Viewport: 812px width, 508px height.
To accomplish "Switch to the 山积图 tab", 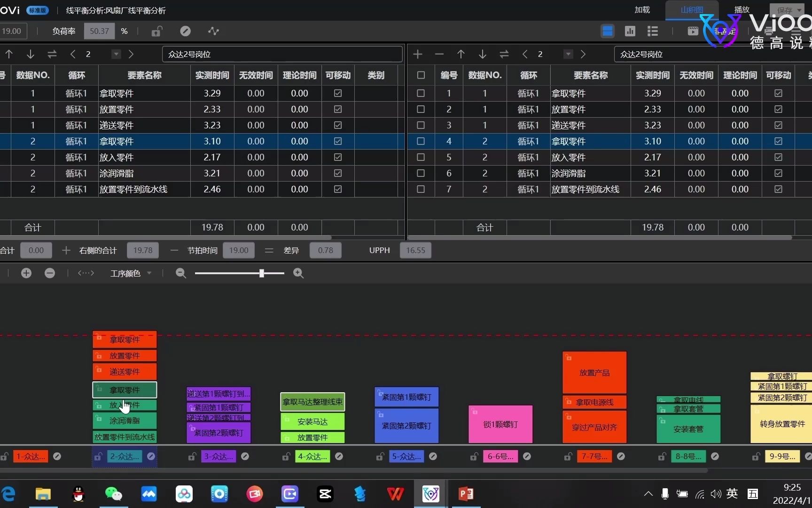I will pos(692,10).
